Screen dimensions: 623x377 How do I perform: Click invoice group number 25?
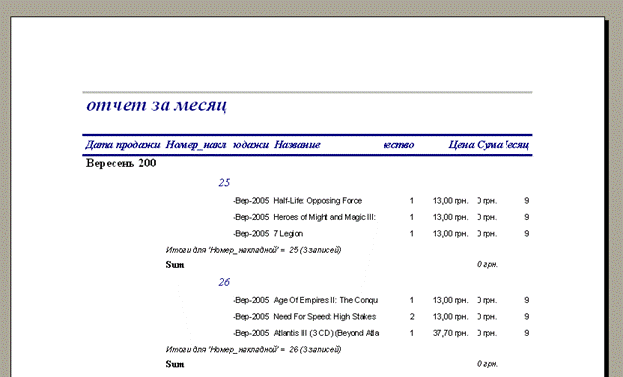coord(224,183)
